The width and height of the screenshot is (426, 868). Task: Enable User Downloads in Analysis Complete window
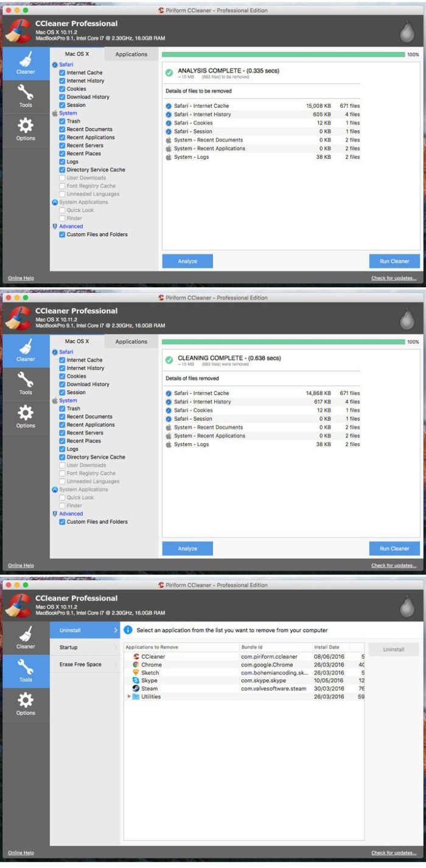coord(62,178)
